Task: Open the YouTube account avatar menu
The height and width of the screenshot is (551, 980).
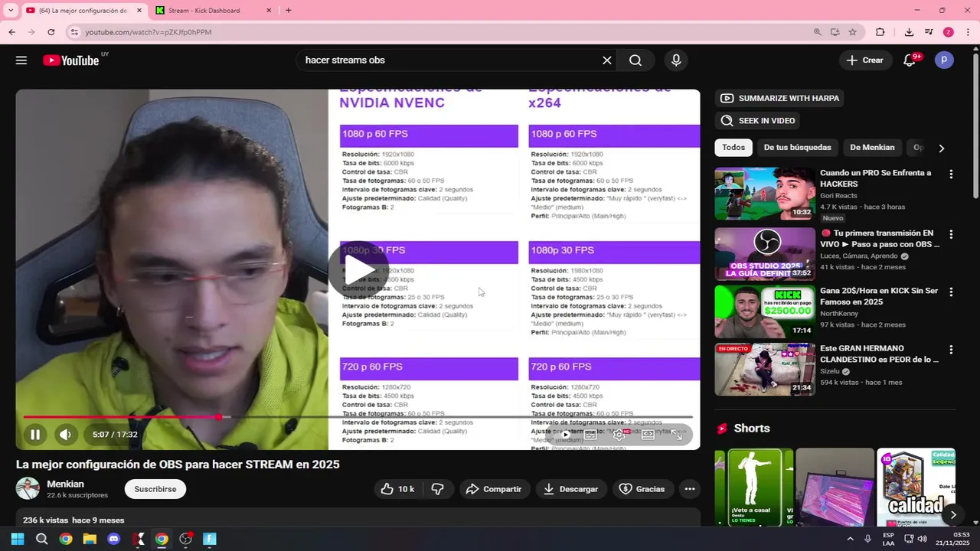Action: point(944,60)
